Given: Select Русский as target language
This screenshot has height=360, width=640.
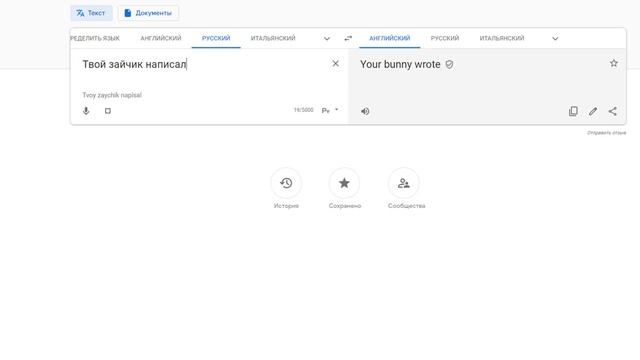Looking at the screenshot, I should pyautogui.click(x=445, y=38).
